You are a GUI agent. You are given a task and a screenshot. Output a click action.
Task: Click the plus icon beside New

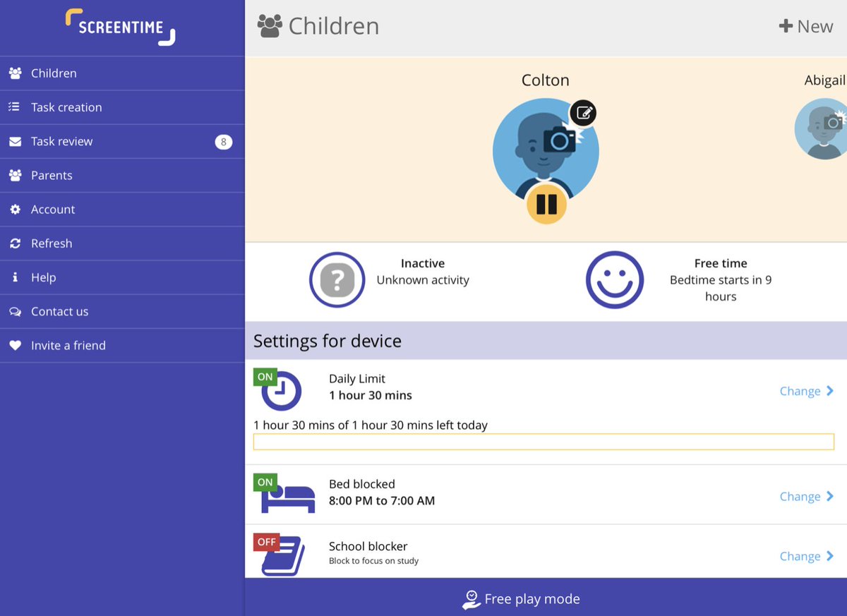click(786, 27)
